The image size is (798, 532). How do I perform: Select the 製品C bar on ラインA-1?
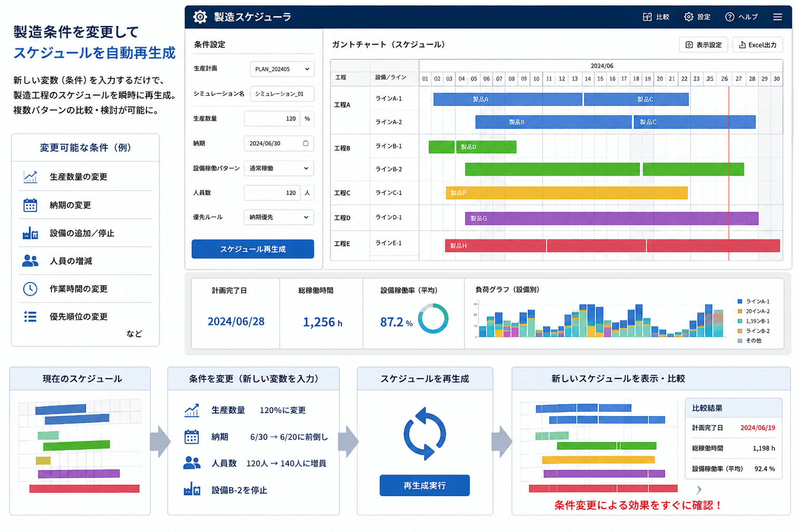(636, 99)
